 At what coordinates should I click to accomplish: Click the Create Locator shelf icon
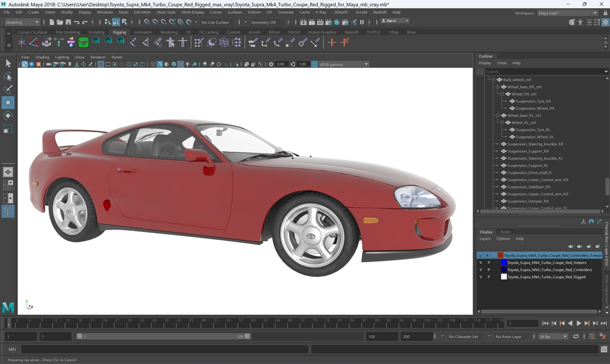pyautogui.click(x=22, y=42)
